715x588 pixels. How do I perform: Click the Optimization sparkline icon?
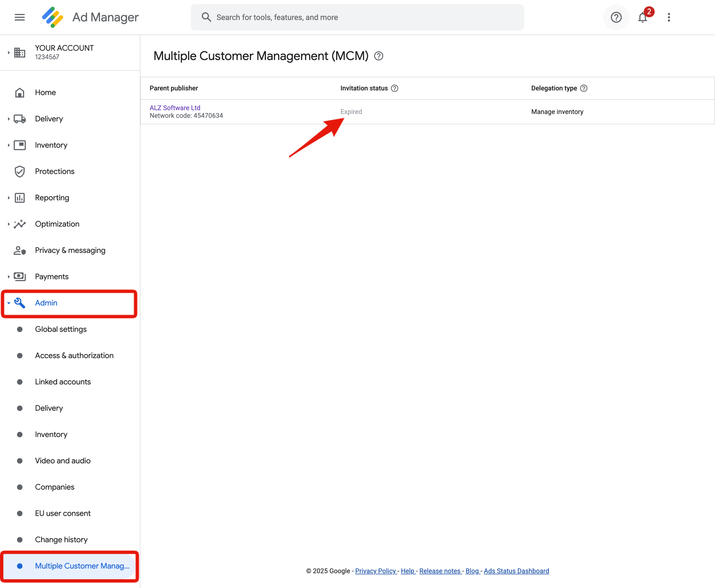point(20,224)
